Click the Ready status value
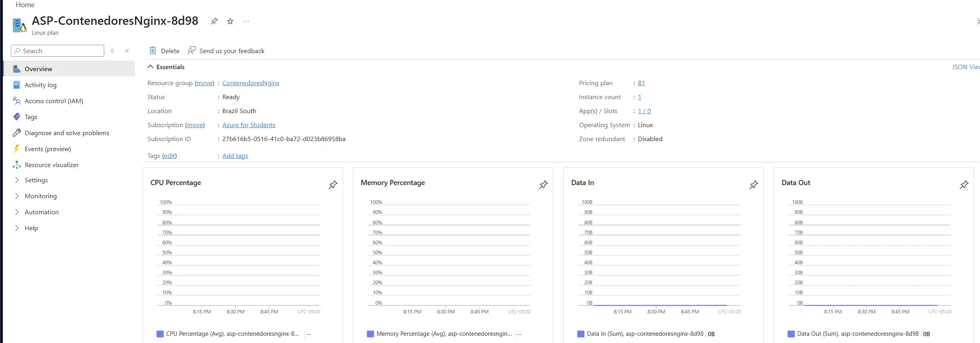 [231, 97]
